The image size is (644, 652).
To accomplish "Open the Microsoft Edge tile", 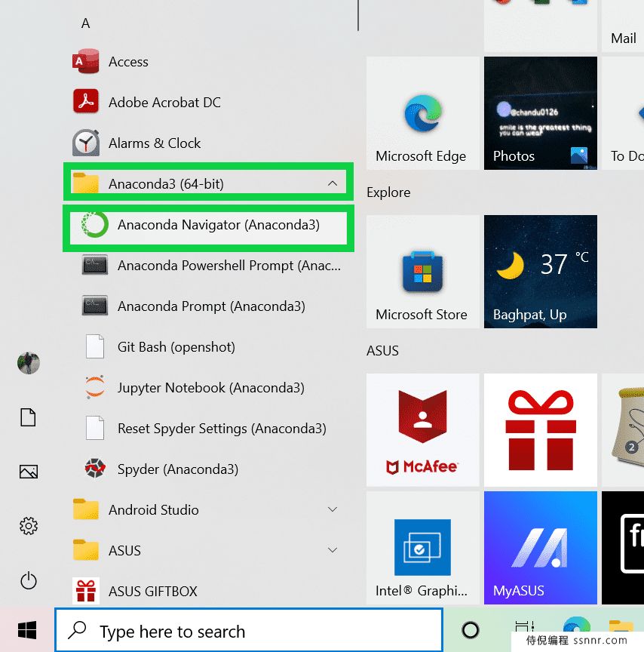I will pyautogui.click(x=422, y=113).
